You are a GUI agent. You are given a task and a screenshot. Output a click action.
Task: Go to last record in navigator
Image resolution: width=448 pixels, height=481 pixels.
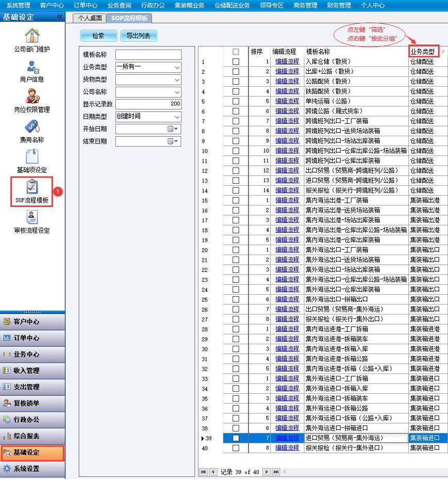276,472
